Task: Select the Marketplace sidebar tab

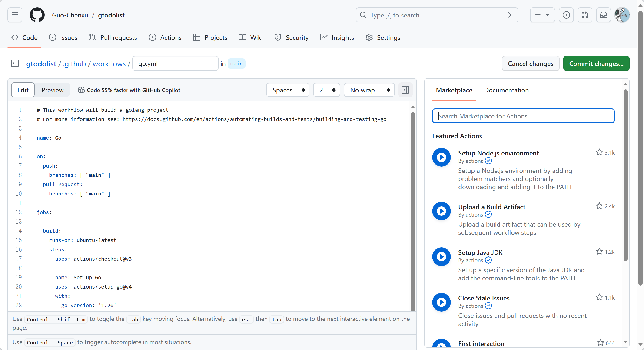Action: click(454, 90)
